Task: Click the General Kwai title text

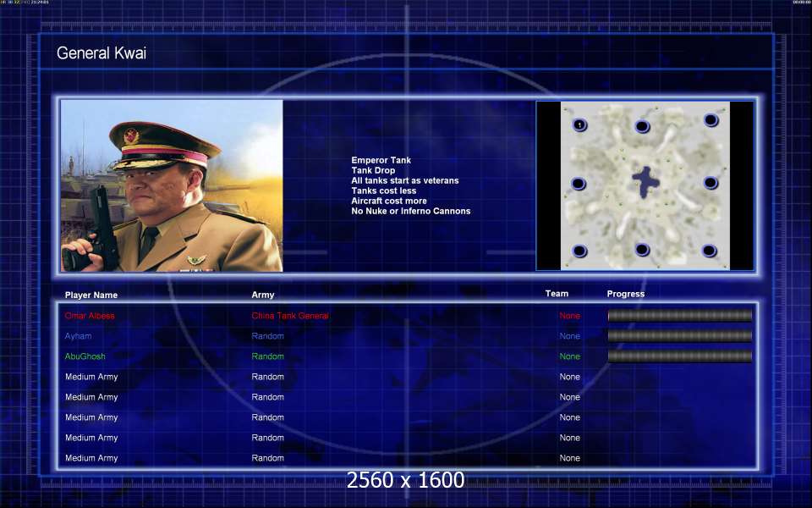Action: point(101,52)
